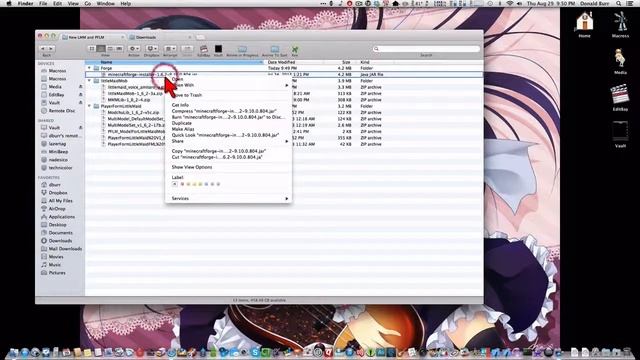This screenshot has height=360, width=640.
Task: Choose Make Alias in the context menu
Action: click(x=228, y=129)
